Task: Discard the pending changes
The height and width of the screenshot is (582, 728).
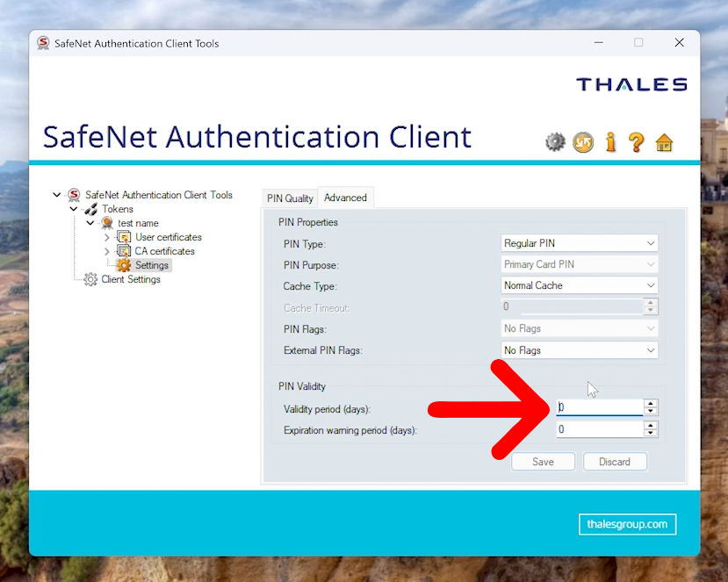Action: click(615, 461)
